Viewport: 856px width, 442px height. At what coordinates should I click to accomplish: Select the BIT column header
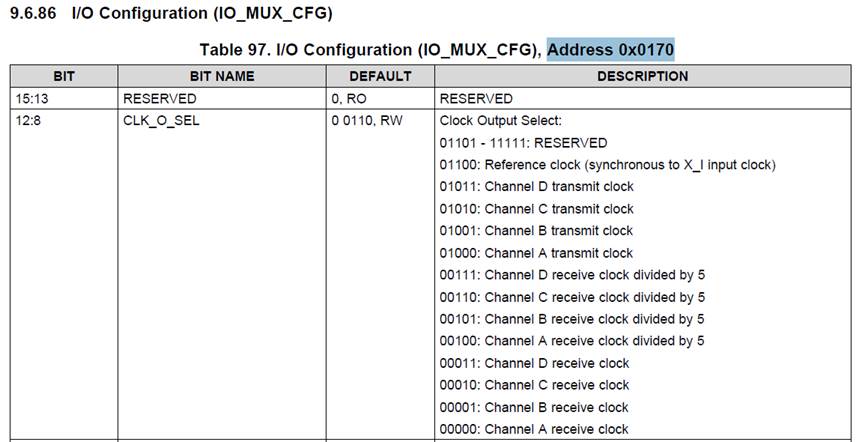coord(64,76)
